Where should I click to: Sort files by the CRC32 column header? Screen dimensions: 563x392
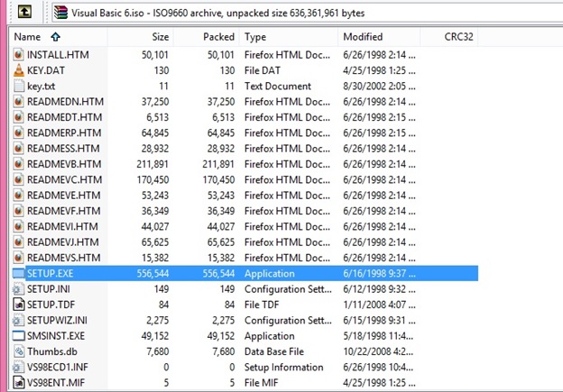tap(449, 37)
